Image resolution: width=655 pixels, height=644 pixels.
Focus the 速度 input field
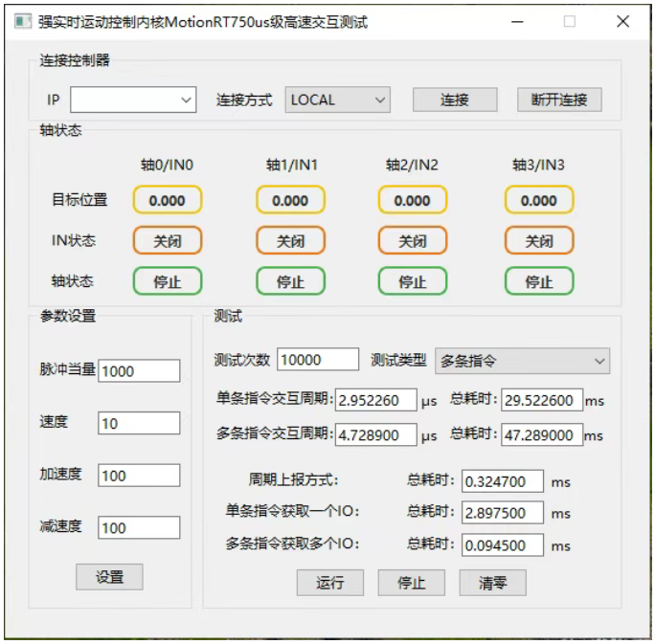coord(139,423)
